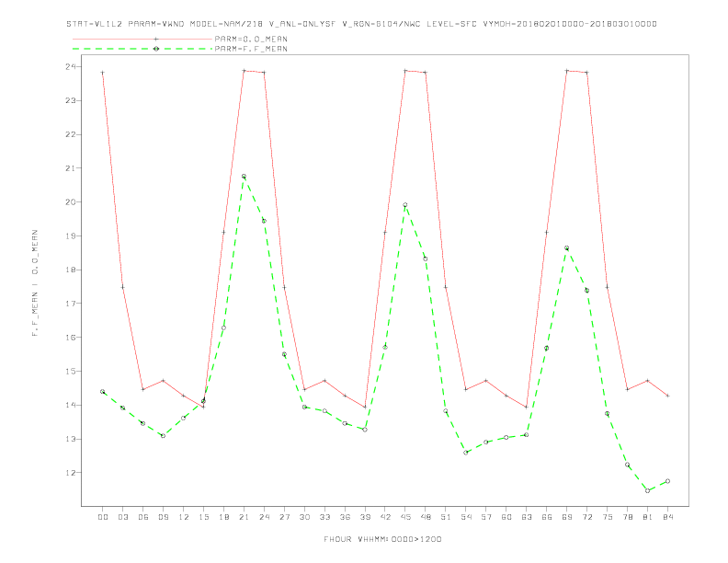The width and height of the screenshot is (728, 563).
Task: Click forecast hour 66 on x-axis
Action: point(547,517)
